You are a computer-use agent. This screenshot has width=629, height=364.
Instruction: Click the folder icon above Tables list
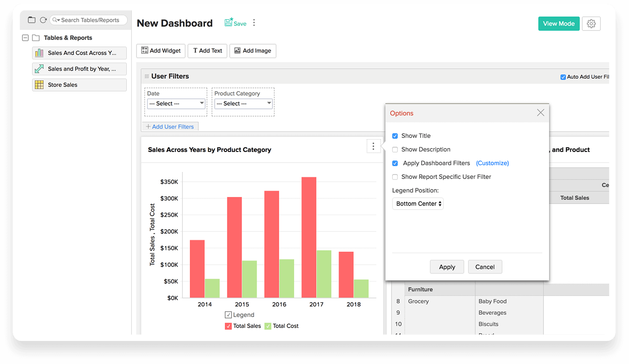tap(32, 20)
